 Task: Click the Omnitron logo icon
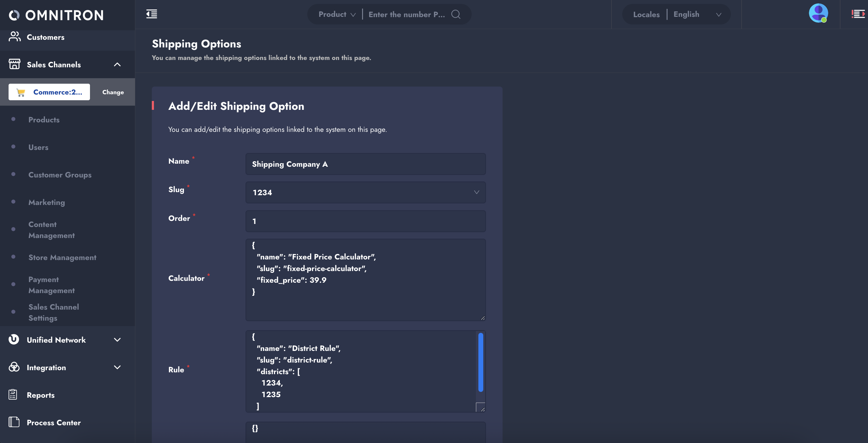14,15
